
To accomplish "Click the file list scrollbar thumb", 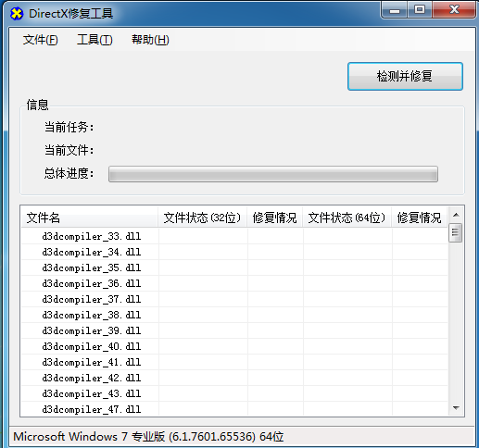I will (455, 232).
